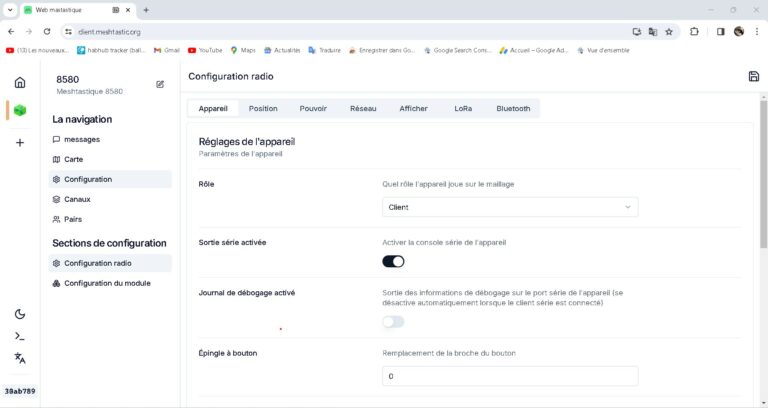Click the edit icon next to device name 8580
The width and height of the screenshot is (768, 408).
[160, 84]
